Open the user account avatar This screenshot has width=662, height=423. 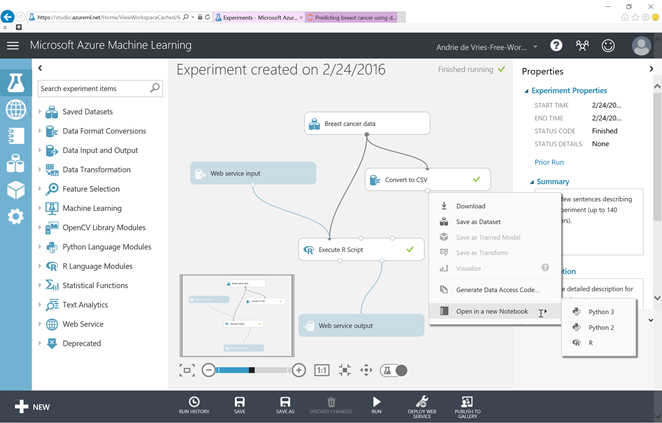tap(641, 46)
